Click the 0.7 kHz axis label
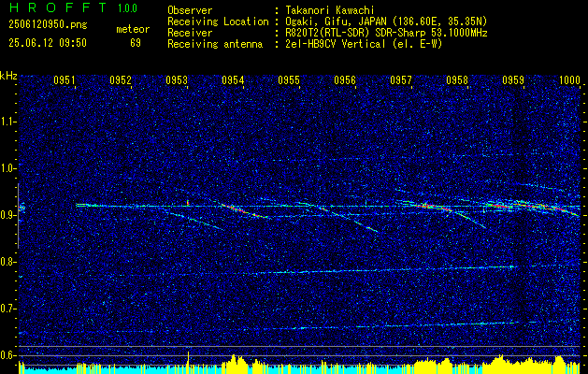Screen dimensions: 588x374 click(8, 309)
